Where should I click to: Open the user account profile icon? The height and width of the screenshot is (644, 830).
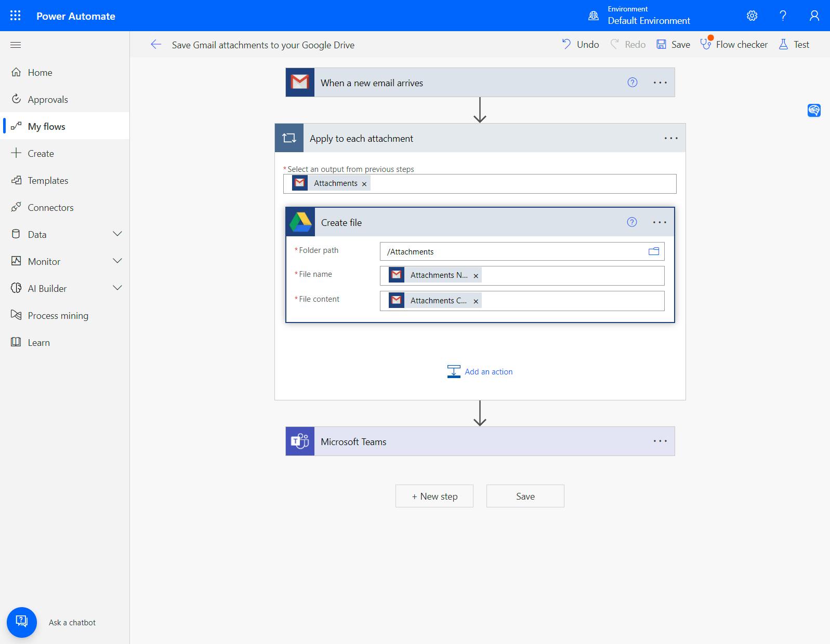(814, 16)
